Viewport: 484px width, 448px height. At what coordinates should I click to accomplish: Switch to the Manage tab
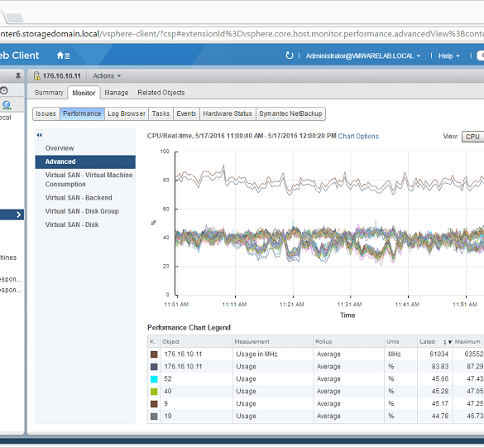click(117, 93)
